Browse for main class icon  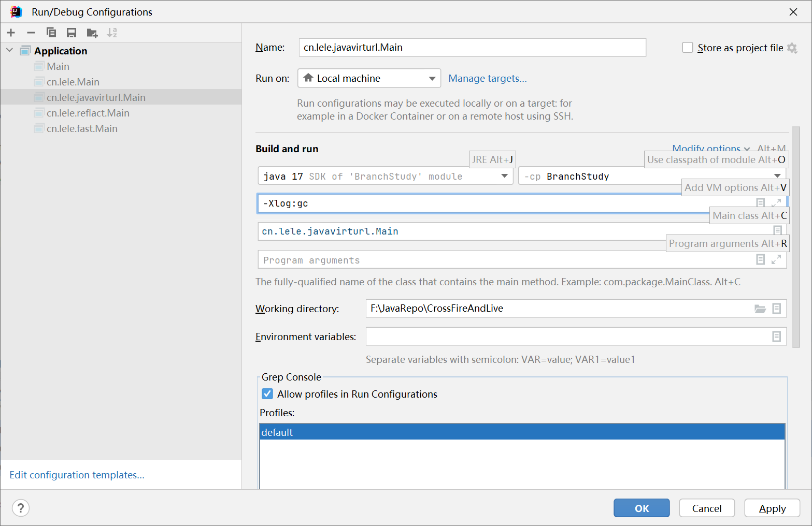coord(777,230)
